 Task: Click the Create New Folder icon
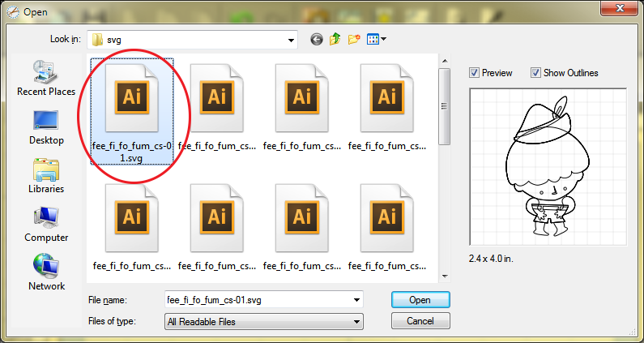[354, 39]
